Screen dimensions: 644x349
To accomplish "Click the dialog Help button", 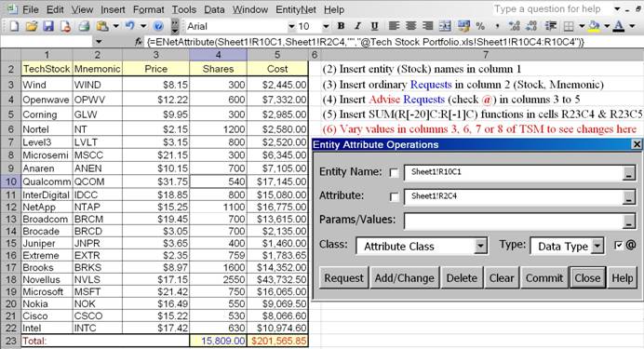I will tap(623, 278).
